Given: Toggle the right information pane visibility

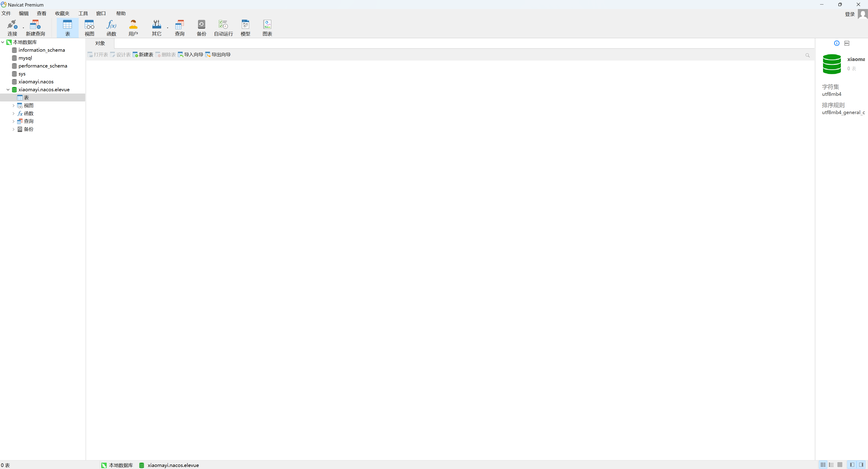Looking at the screenshot, I should click(861, 465).
